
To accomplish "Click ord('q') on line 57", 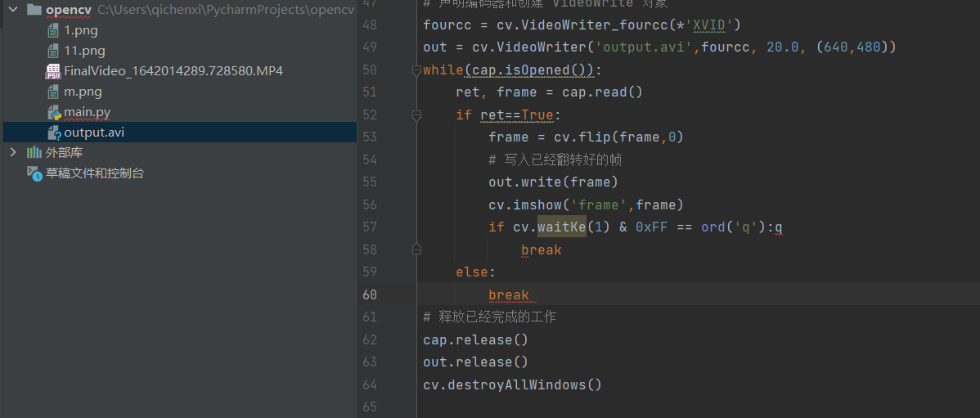I will coord(734,227).
